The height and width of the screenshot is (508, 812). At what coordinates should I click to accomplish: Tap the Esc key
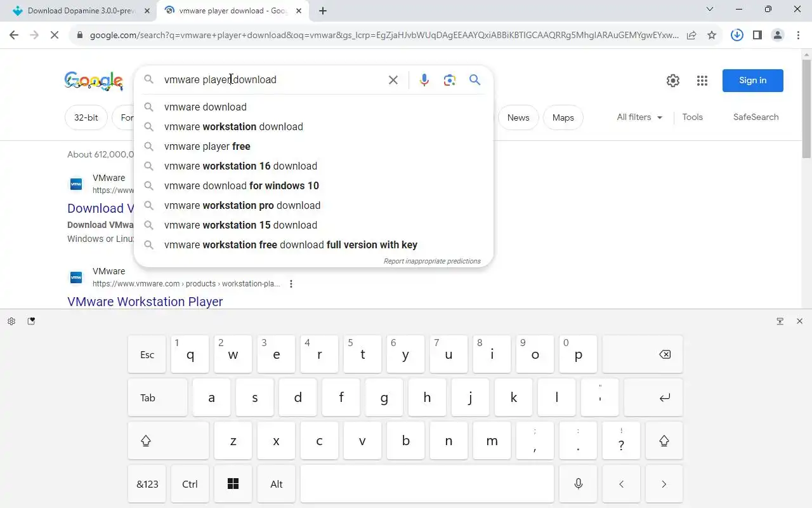[x=147, y=354]
